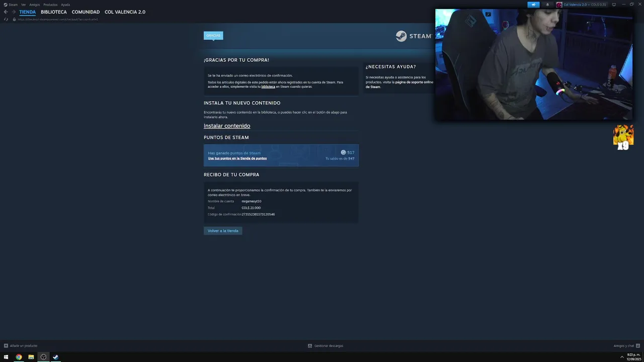Open the Ayuda menu
The image size is (644, 362).
[x=65, y=5]
